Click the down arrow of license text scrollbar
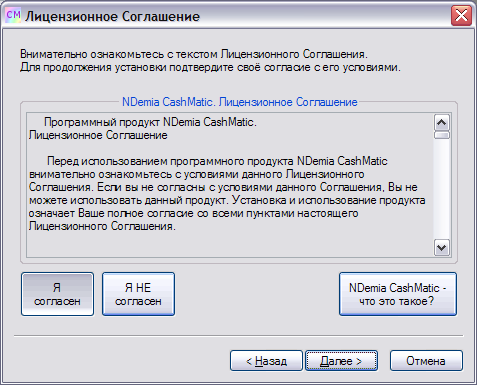The image size is (477, 385). (x=442, y=247)
